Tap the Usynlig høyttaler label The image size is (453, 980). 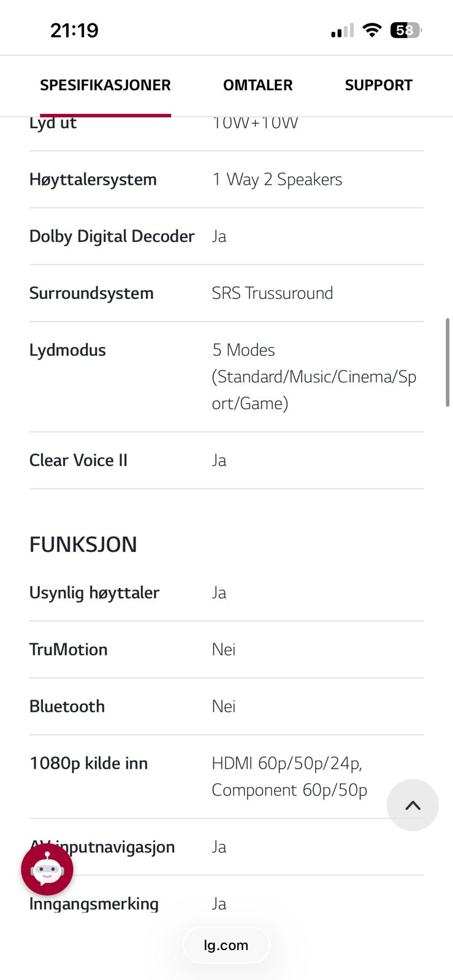point(94,593)
